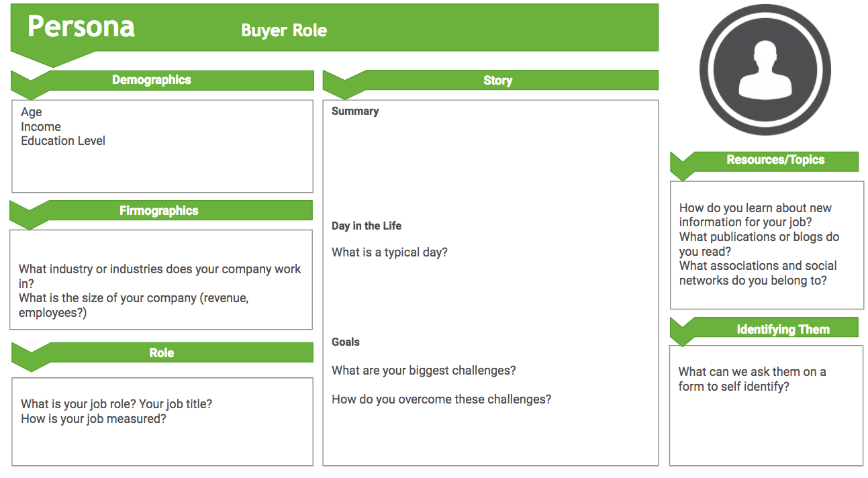Image resolution: width=868 pixels, height=478 pixels.
Task: Click the Income field line
Action: click(41, 127)
